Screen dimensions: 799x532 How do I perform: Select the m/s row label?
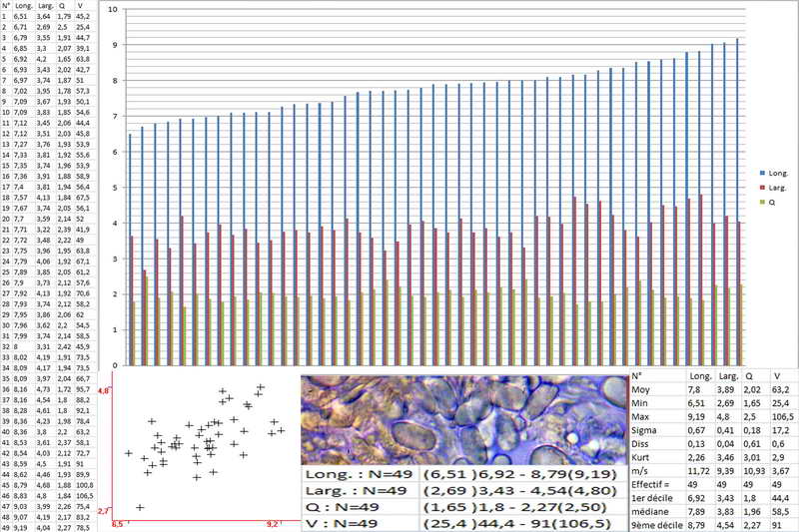pos(640,471)
